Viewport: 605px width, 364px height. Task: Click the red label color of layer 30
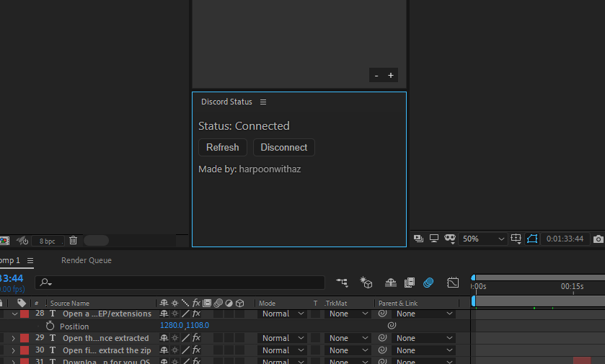coord(24,350)
